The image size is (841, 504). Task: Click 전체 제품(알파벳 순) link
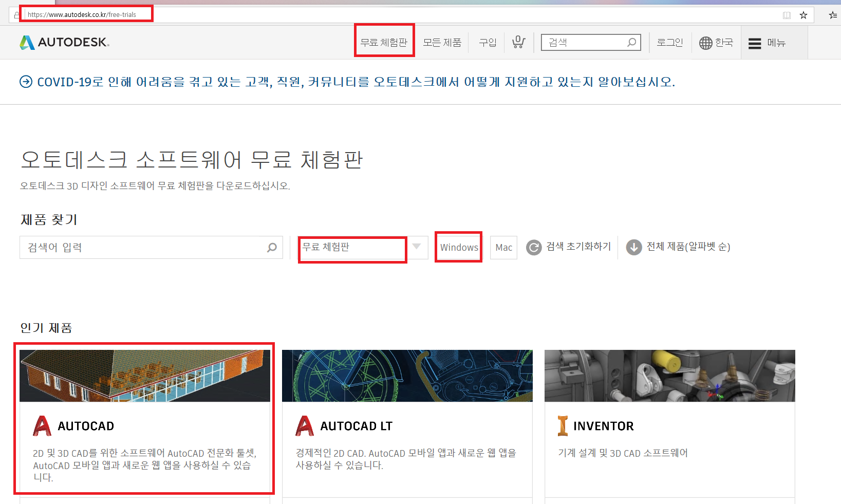[x=688, y=247]
